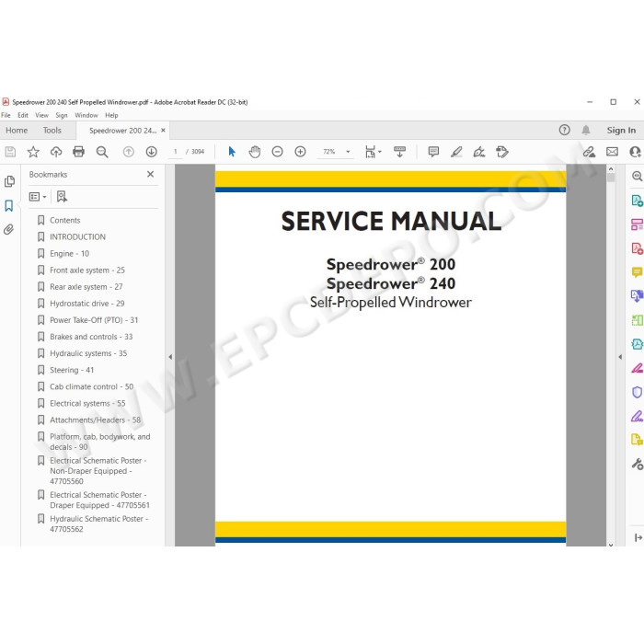This screenshot has height=644, width=644.
Task: Print the document using printer icon
Action: pos(78,152)
